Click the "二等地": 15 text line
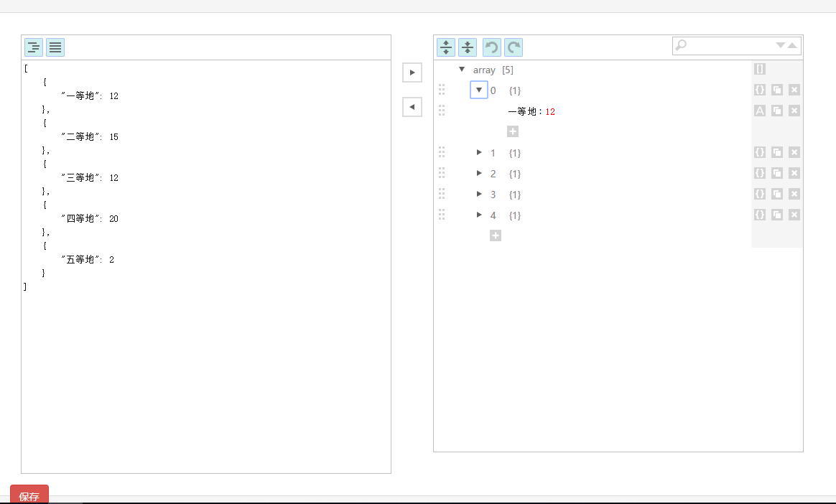Viewport: 836px width, 504px height. click(90, 137)
